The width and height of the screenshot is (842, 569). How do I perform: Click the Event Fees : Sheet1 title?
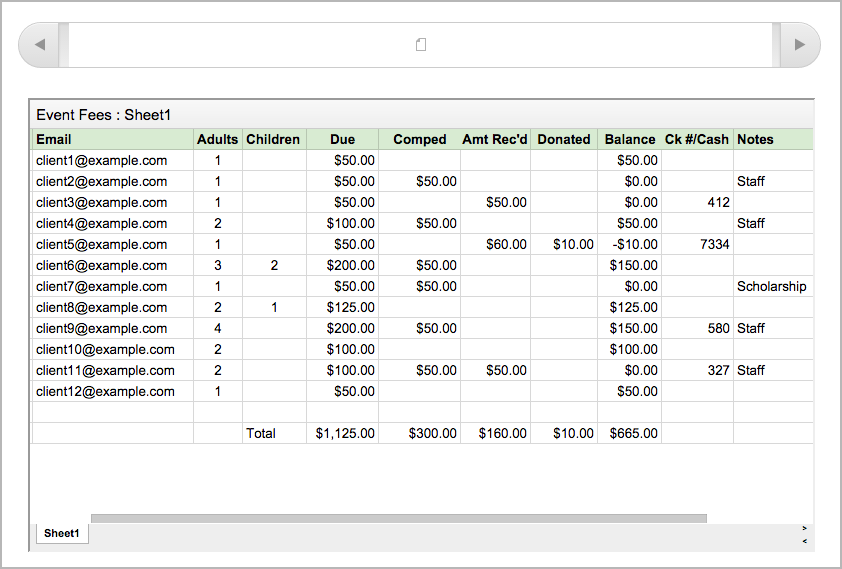click(104, 115)
